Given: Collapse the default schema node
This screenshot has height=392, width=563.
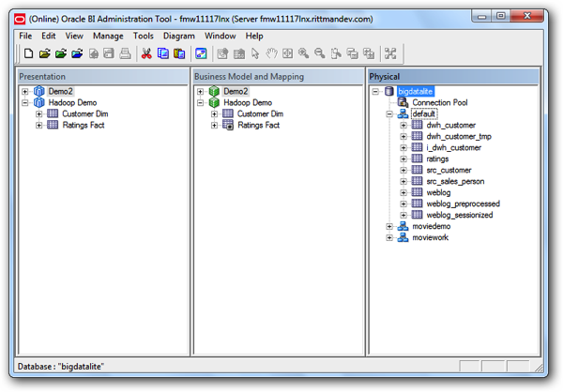Looking at the screenshot, I should (389, 114).
